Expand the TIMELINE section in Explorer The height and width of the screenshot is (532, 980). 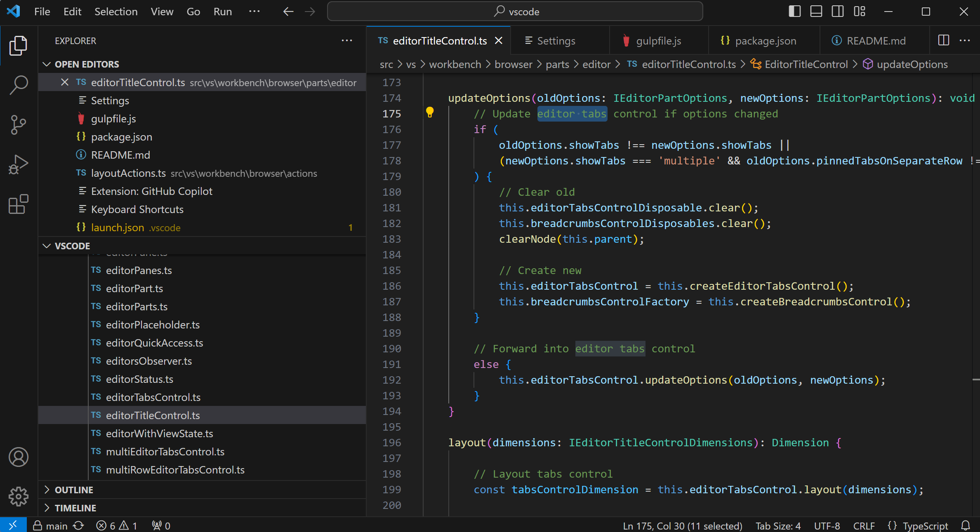[75, 508]
